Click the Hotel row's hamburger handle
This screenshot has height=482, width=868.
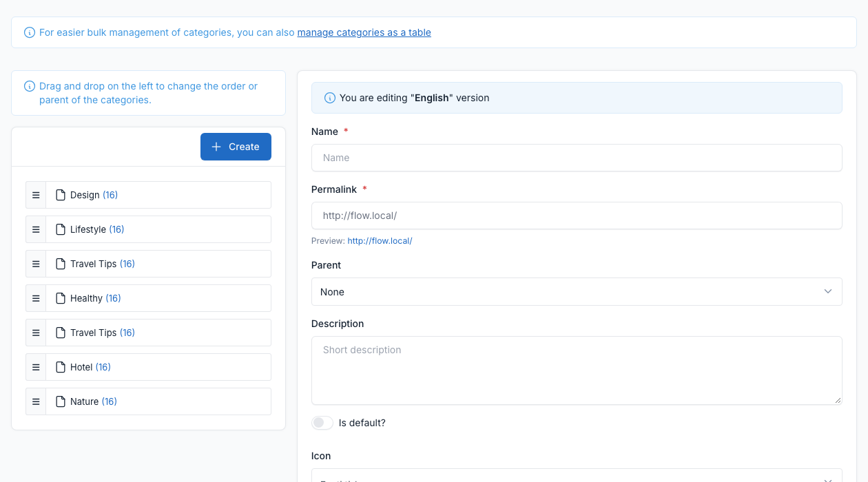(36, 367)
